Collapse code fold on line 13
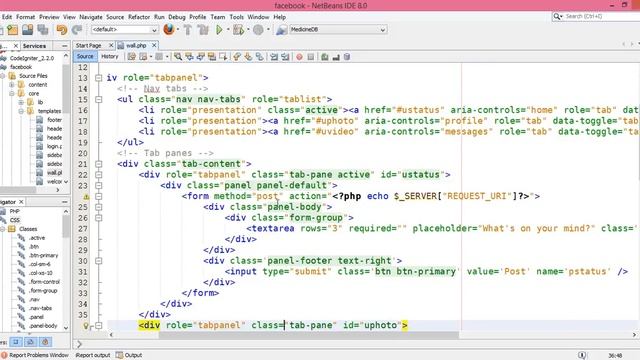640x360 pixels. click(98, 78)
